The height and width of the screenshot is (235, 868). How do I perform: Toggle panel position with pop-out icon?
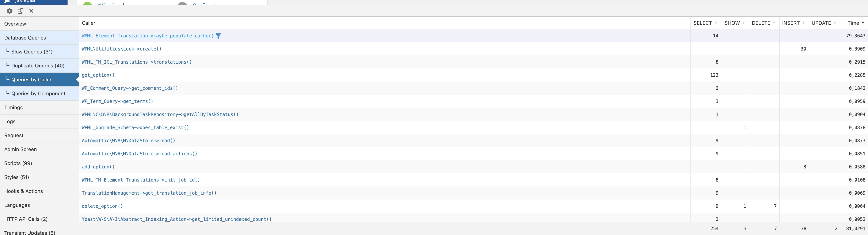(x=20, y=11)
